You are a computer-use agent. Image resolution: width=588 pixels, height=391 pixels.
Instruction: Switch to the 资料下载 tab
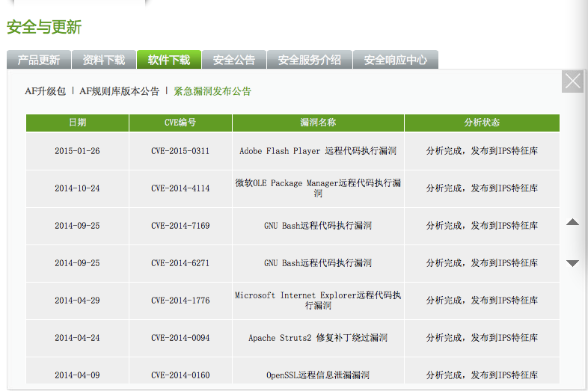[104, 60]
